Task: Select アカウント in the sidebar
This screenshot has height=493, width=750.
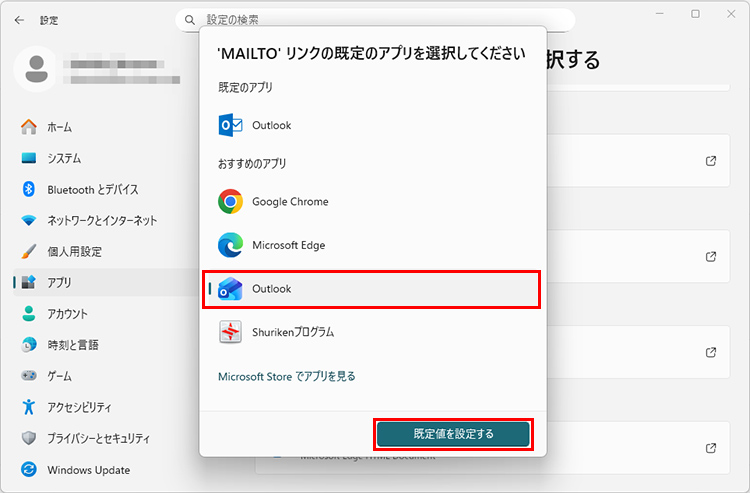Action: click(x=67, y=314)
